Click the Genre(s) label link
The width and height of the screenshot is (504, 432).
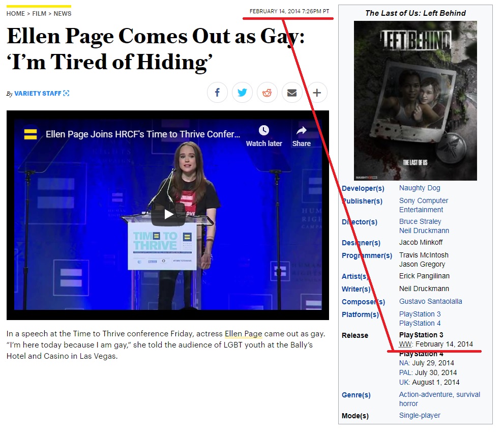(356, 395)
